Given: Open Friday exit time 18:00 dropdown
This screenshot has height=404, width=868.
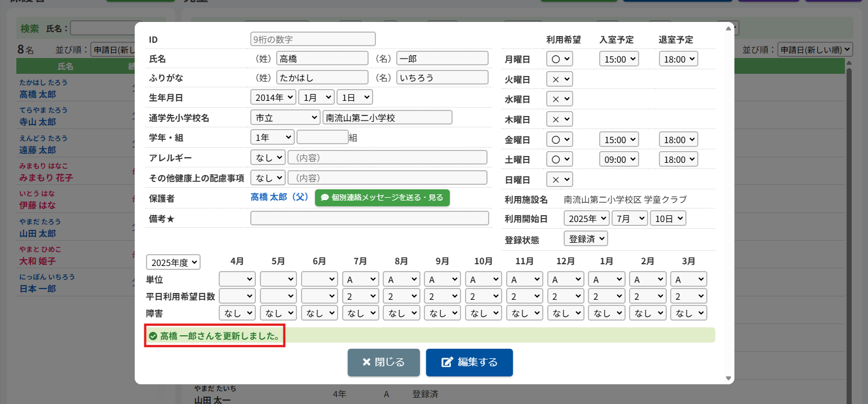Looking at the screenshot, I should (x=678, y=139).
